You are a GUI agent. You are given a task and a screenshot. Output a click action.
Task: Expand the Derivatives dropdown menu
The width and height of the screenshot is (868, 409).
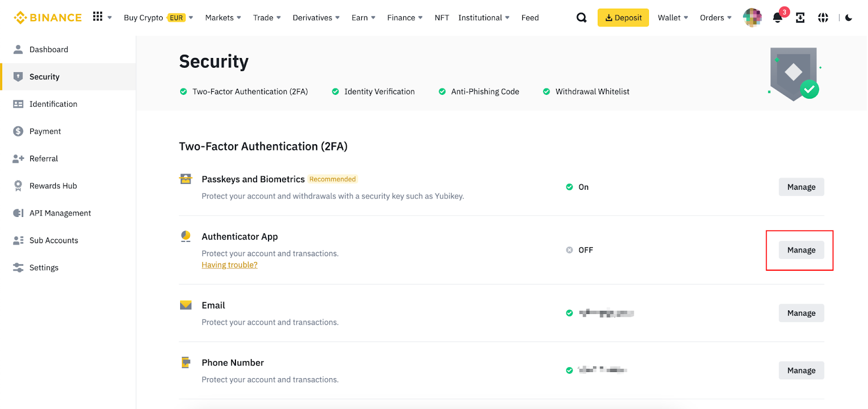pyautogui.click(x=316, y=18)
